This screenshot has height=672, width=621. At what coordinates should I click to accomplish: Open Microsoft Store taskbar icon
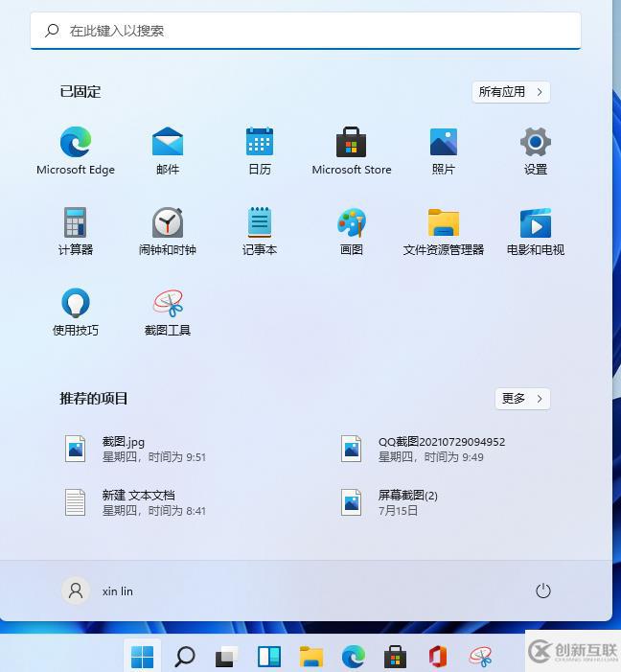395,657
